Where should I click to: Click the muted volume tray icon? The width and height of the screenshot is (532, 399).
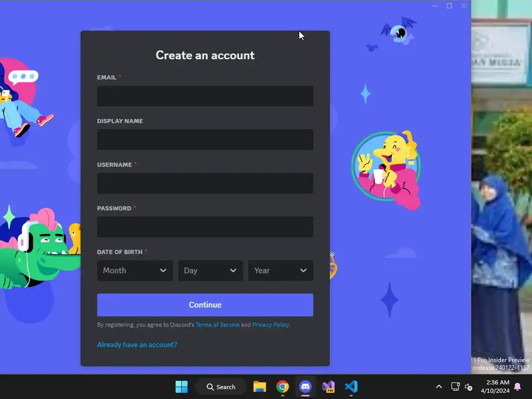469,387
